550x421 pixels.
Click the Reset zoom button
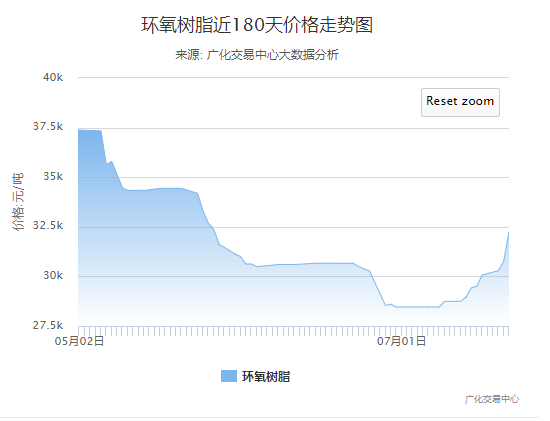click(x=460, y=102)
